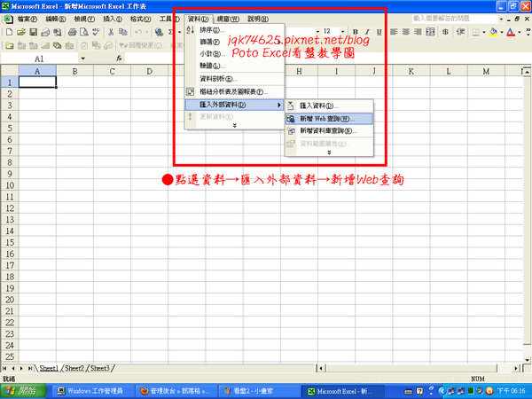The image size is (532, 399).
Task: Select 新增 Web 查詢(W) item
Action: tap(329, 119)
